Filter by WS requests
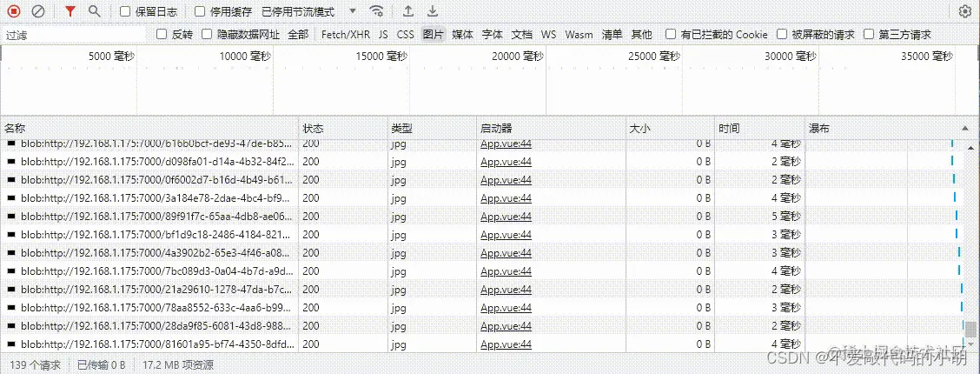This screenshot has width=980, height=374. (x=549, y=35)
